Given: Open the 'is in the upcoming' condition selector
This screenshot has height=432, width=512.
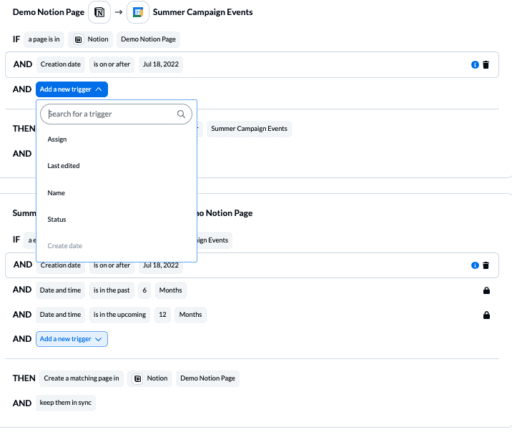Looking at the screenshot, I should coord(119,315).
